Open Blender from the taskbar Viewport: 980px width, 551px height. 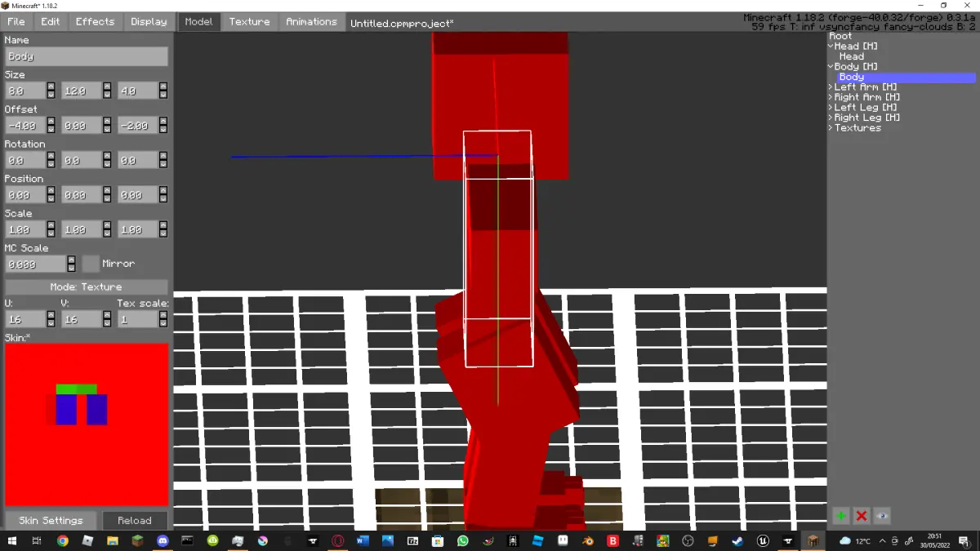588,540
